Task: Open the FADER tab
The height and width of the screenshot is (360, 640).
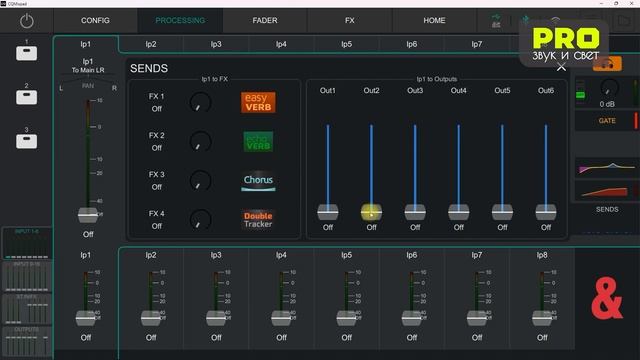Action: pos(265,20)
